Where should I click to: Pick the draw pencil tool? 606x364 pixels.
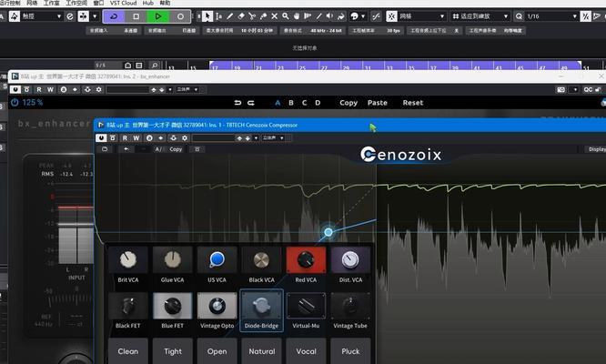[230, 16]
